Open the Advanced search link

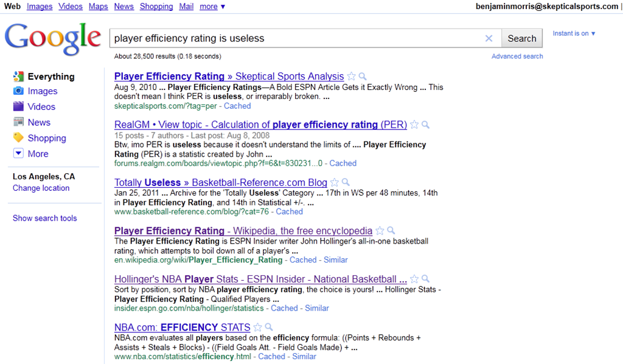[x=517, y=57]
